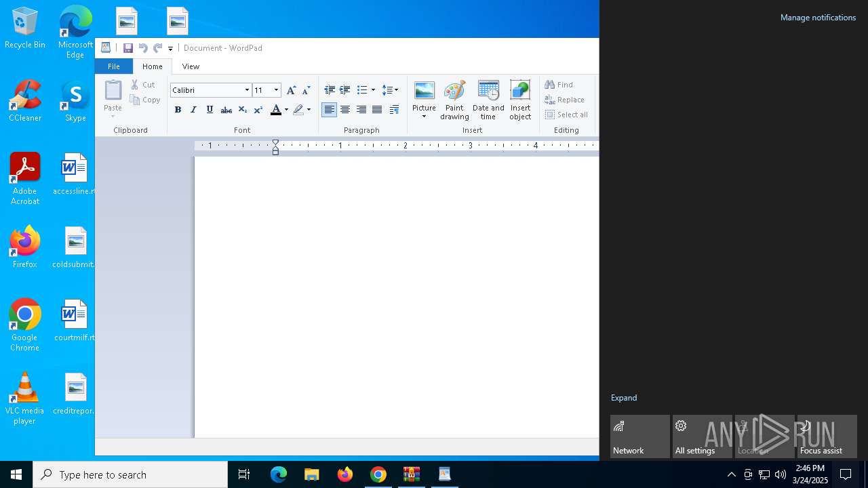Screen dimensions: 868x488
Task: Open the Network quick action tile
Action: (640, 436)
